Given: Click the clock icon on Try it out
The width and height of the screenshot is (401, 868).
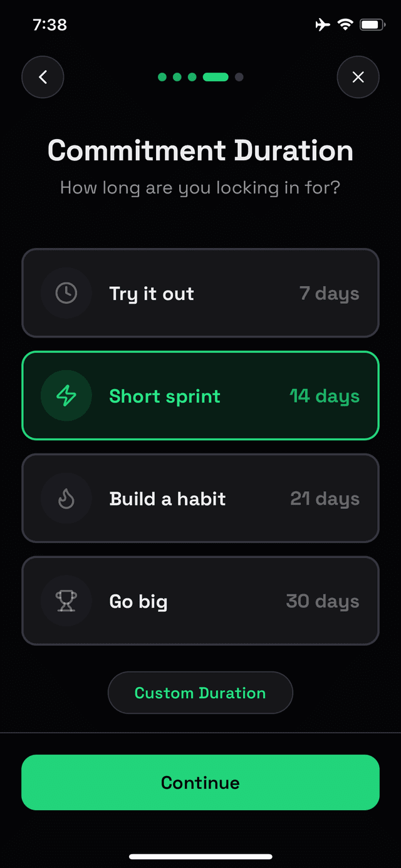Looking at the screenshot, I should click(x=66, y=293).
